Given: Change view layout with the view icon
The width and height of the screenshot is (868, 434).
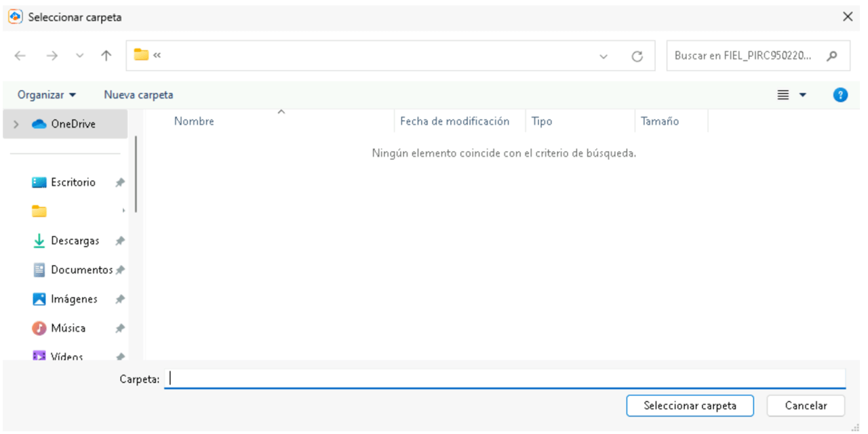Looking at the screenshot, I should [783, 95].
